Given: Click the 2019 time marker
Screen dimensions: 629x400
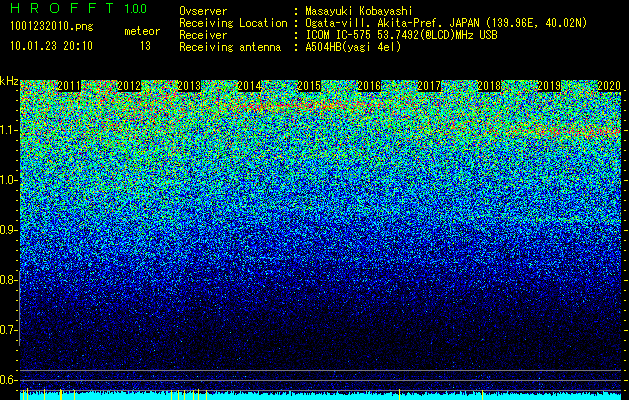Looking at the screenshot, I should (549, 86).
